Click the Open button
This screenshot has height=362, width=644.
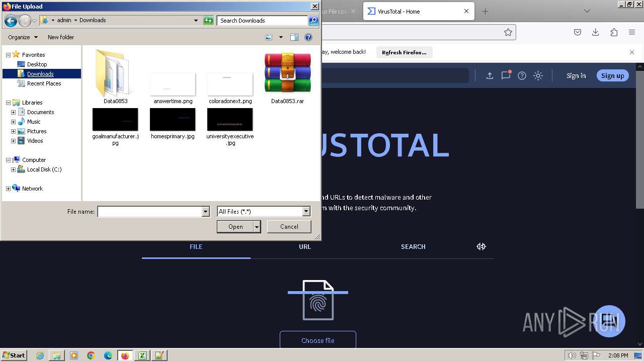pos(235,227)
